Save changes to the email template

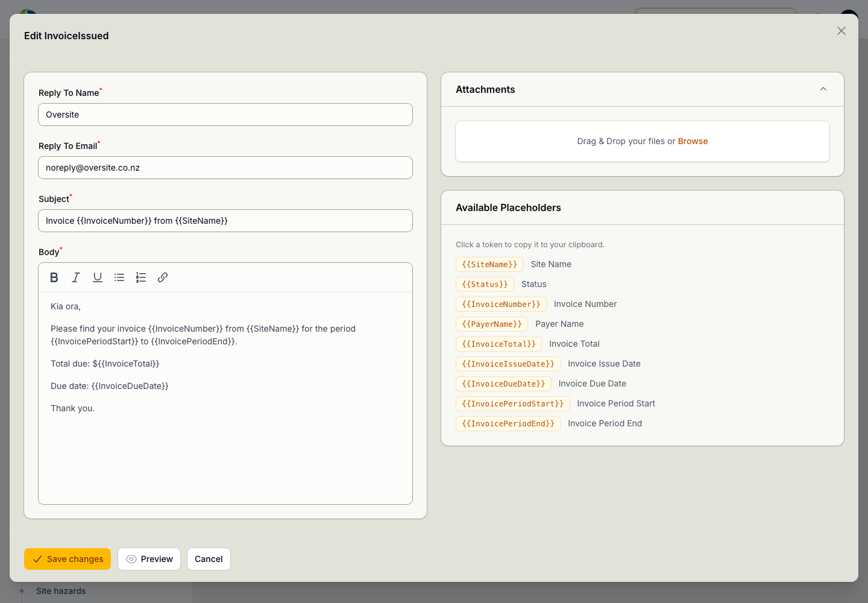click(x=68, y=559)
